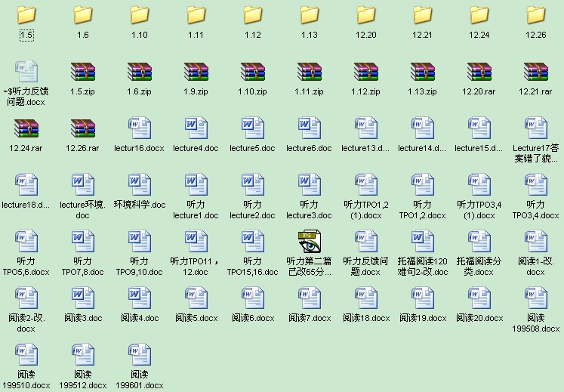Viewport: 564px width, 392px height.
Task: Select the lecture5.doc file icon
Action: 253,128
